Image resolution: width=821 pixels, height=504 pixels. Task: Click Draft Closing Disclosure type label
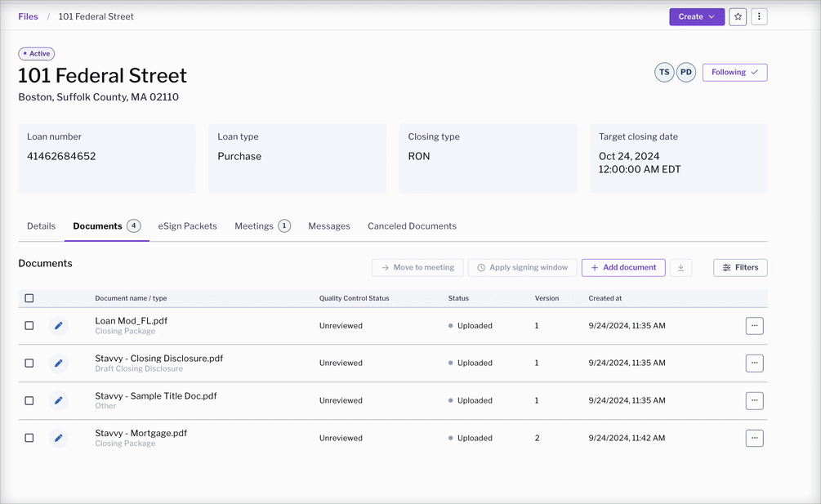[x=139, y=368]
